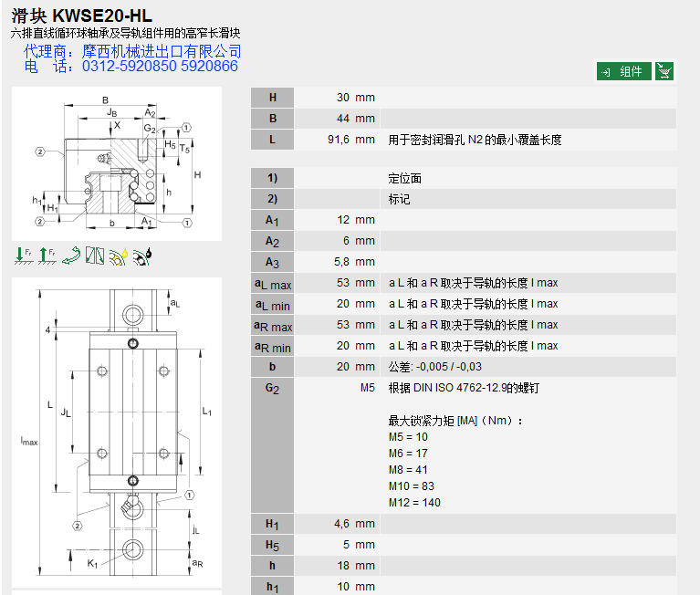700x595 pixels.
Task: Select the H5 row label
Action: [x=272, y=545]
